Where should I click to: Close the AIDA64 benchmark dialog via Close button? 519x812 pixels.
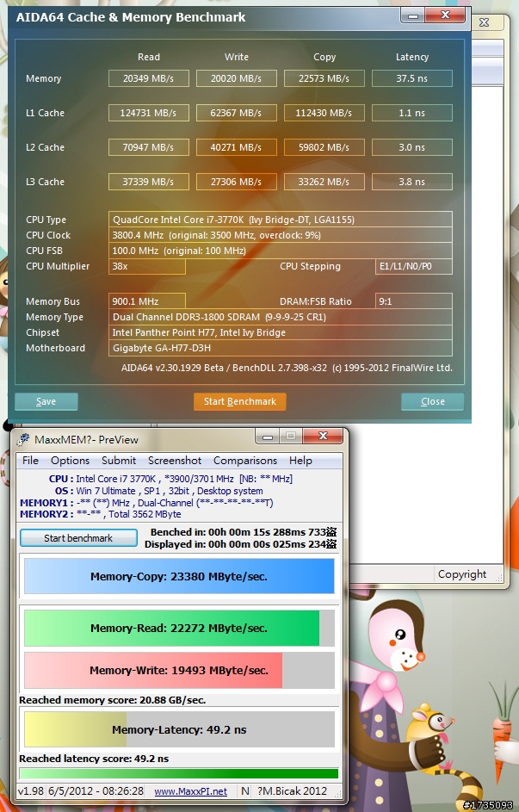tap(432, 401)
